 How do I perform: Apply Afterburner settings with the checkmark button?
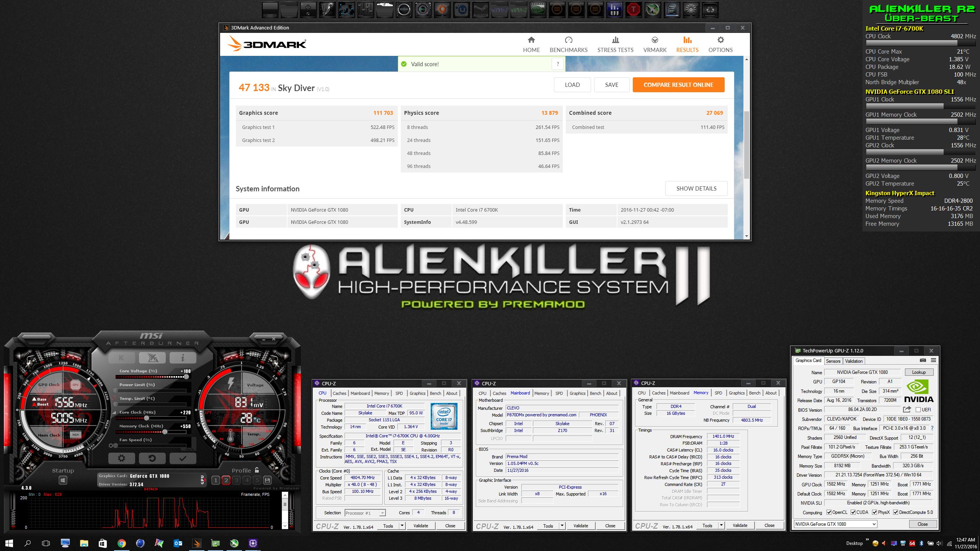183,458
